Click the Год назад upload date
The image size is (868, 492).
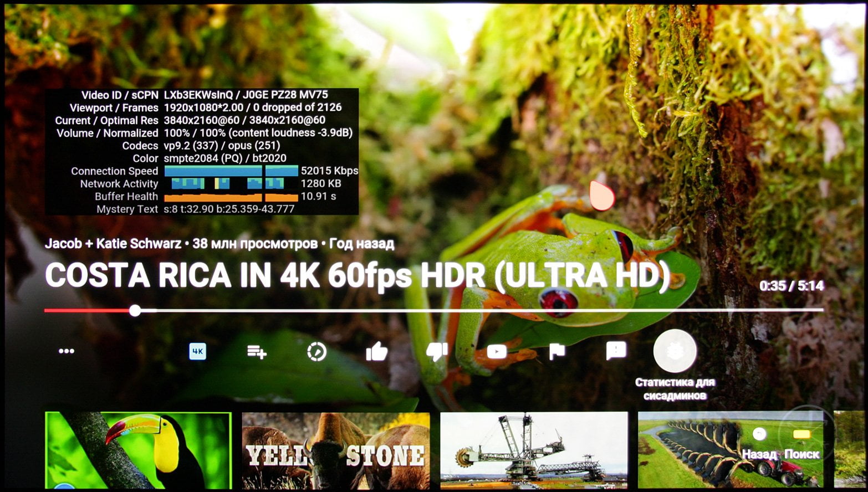tap(362, 243)
